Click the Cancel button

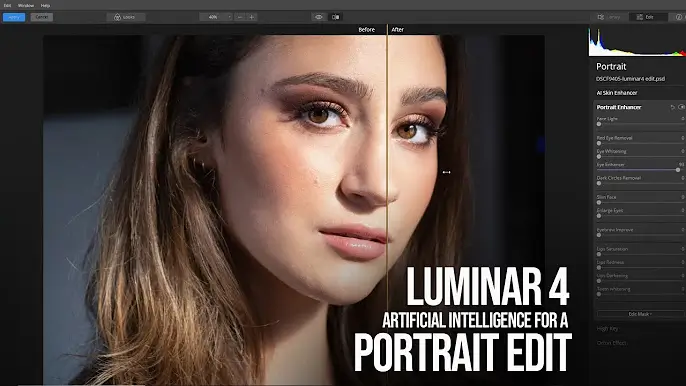[42, 17]
